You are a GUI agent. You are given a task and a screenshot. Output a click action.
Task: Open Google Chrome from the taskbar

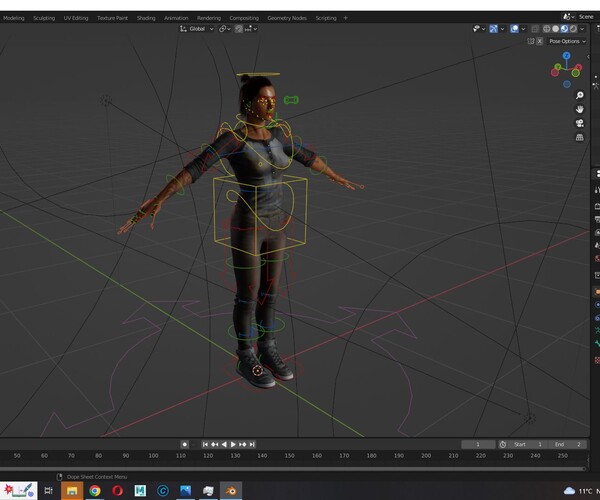95,490
